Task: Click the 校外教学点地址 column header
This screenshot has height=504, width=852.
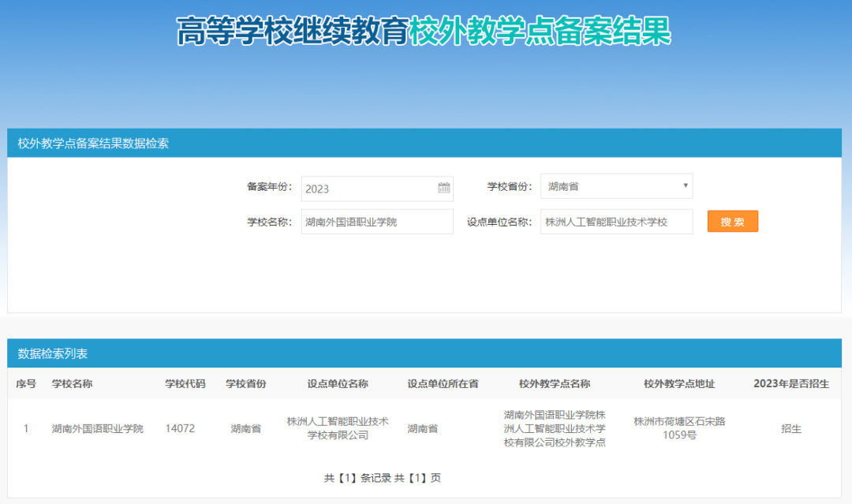Action: click(x=679, y=384)
